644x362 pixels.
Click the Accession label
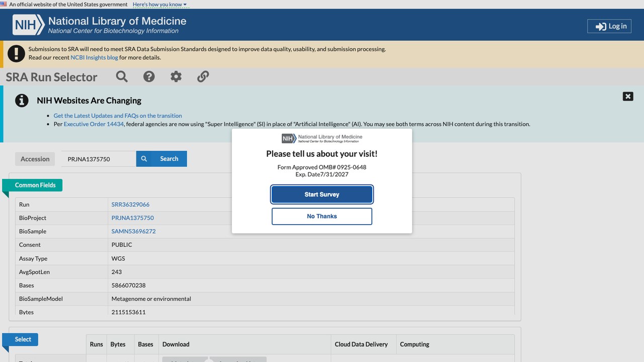[35, 159]
